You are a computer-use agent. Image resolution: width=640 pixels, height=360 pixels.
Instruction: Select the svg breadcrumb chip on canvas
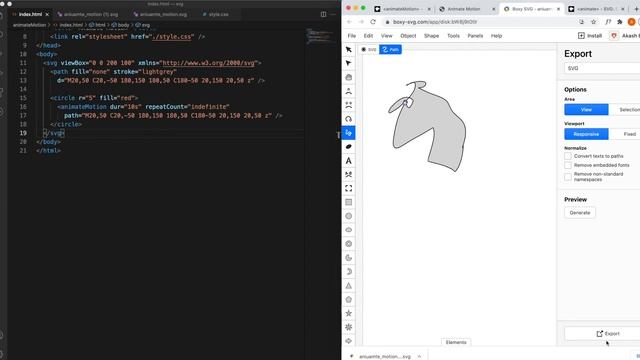pos(369,49)
